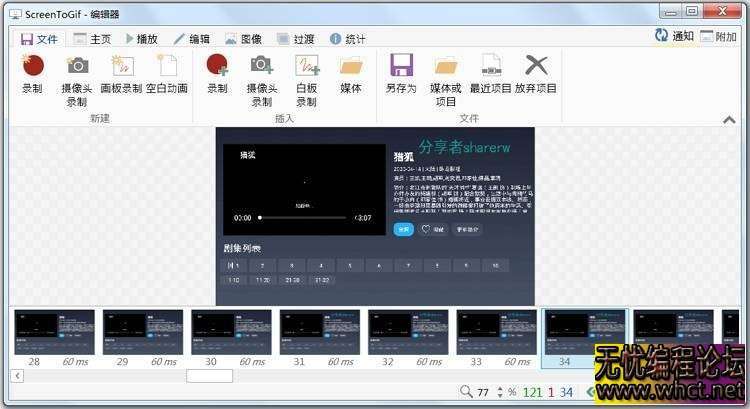Viewport: 750px width, 409px height.
Task: Create a blank animation (空白动画)
Action: [167, 74]
